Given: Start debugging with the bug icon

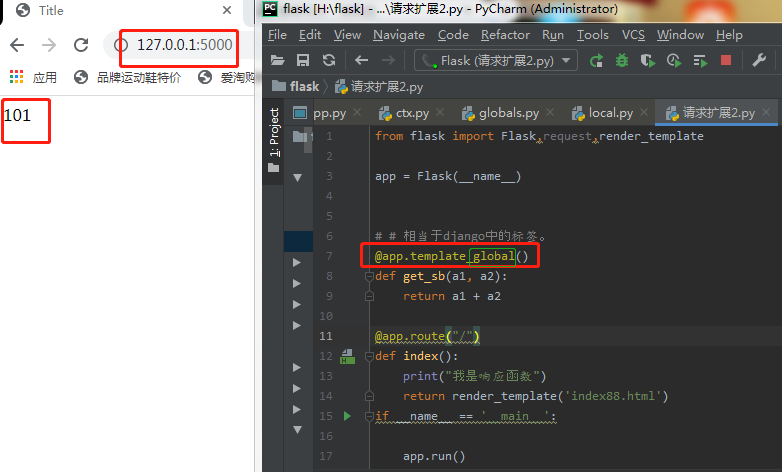Looking at the screenshot, I should click(x=622, y=61).
